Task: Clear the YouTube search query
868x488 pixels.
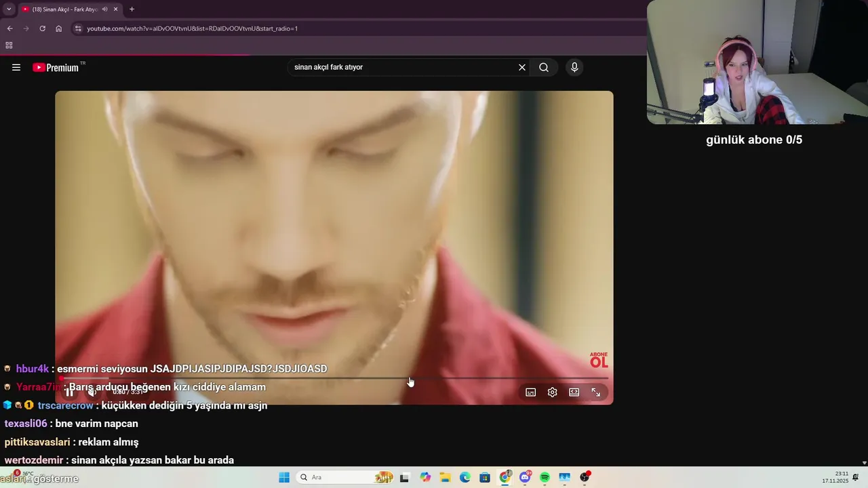Action: [x=522, y=67]
